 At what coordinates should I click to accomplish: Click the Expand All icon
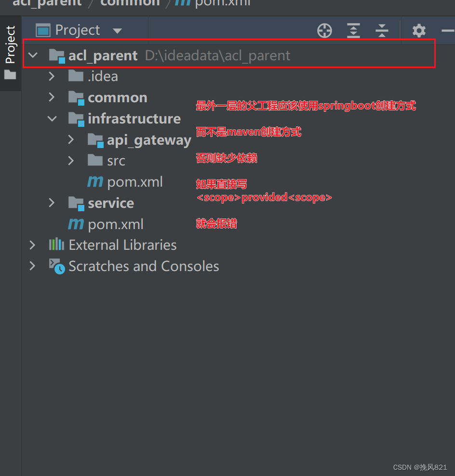353,31
